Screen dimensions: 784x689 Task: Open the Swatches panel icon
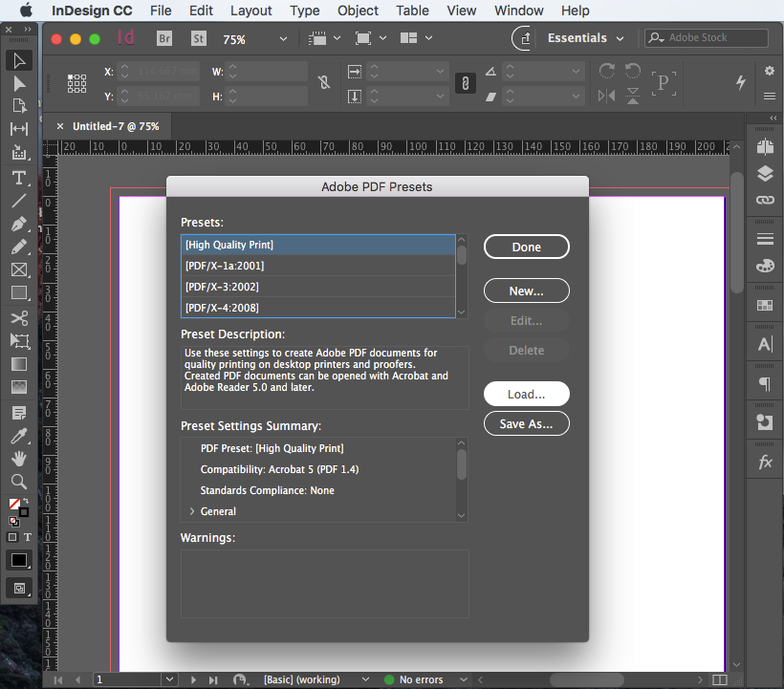[765, 305]
